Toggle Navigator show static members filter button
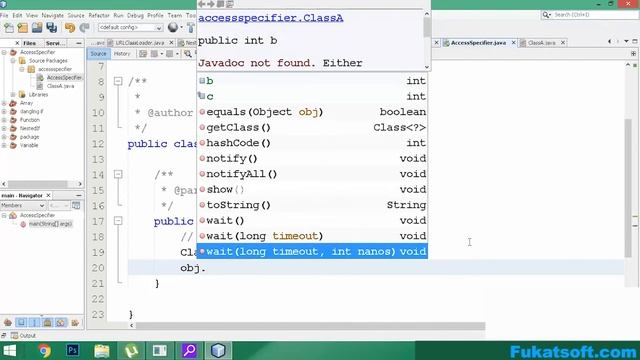Image resolution: width=640 pixels, height=360 pixels. pyautogui.click(x=34, y=322)
